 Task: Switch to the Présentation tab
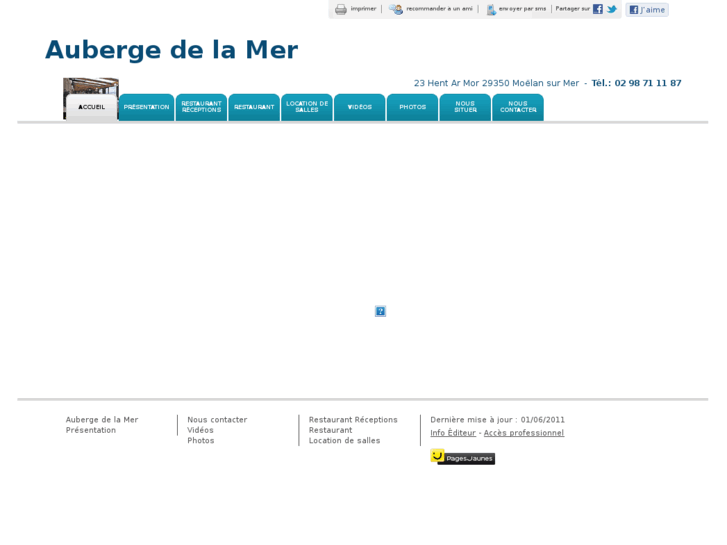click(x=147, y=107)
